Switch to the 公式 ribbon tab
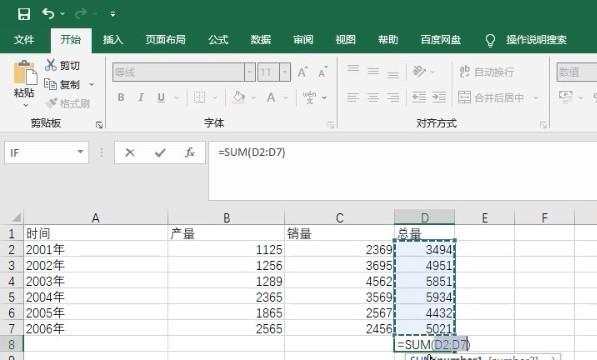The height and width of the screenshot is (360, 597). click(218, 40)
